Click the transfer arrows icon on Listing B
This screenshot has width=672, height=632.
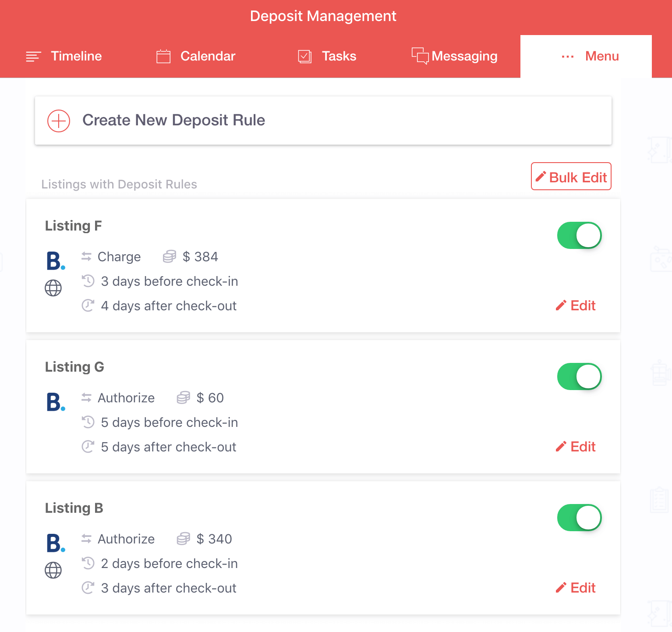86,539
